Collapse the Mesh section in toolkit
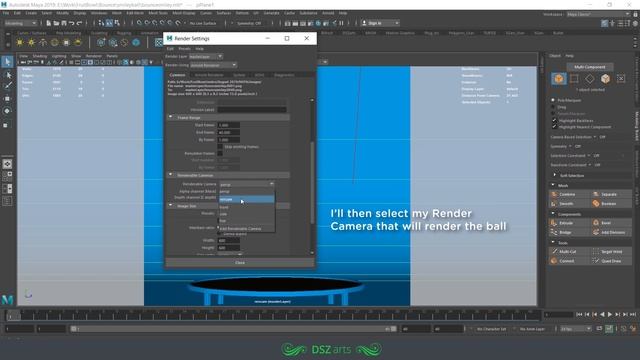The height and width of the screenshot is (360, 640). 553,185
